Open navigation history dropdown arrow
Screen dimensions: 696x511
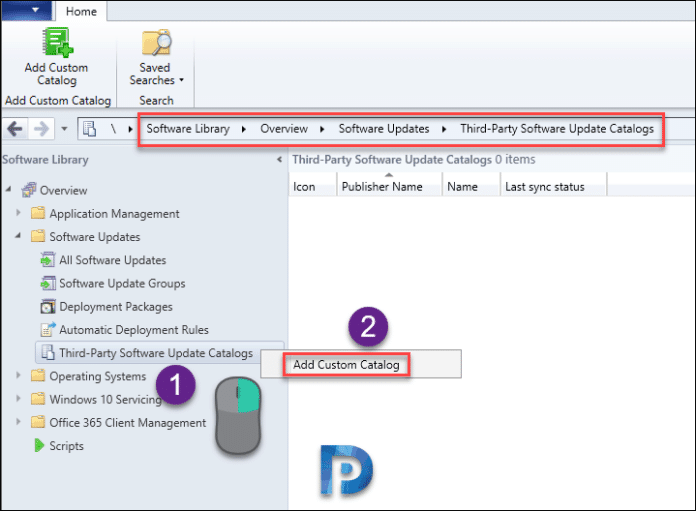64,129
